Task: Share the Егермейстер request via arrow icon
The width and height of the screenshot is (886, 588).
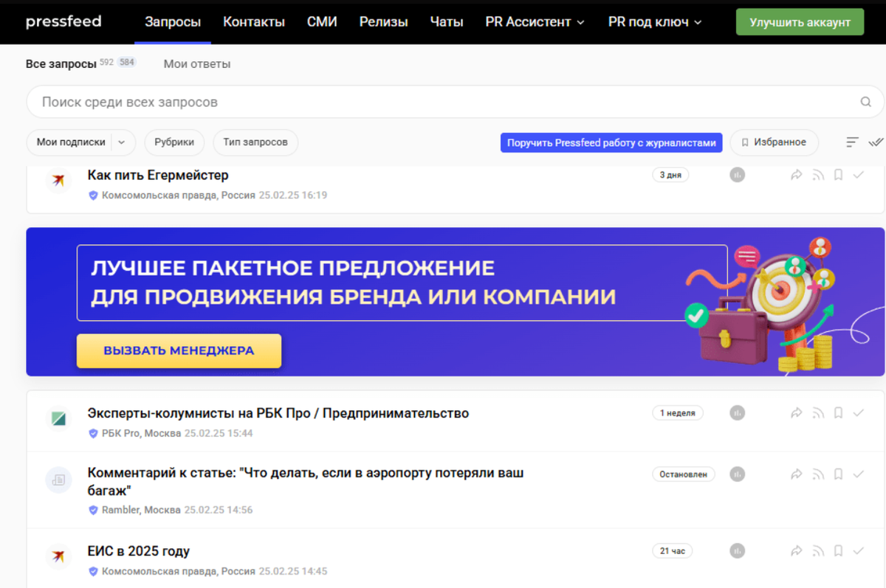Action: tap(796, 175)
